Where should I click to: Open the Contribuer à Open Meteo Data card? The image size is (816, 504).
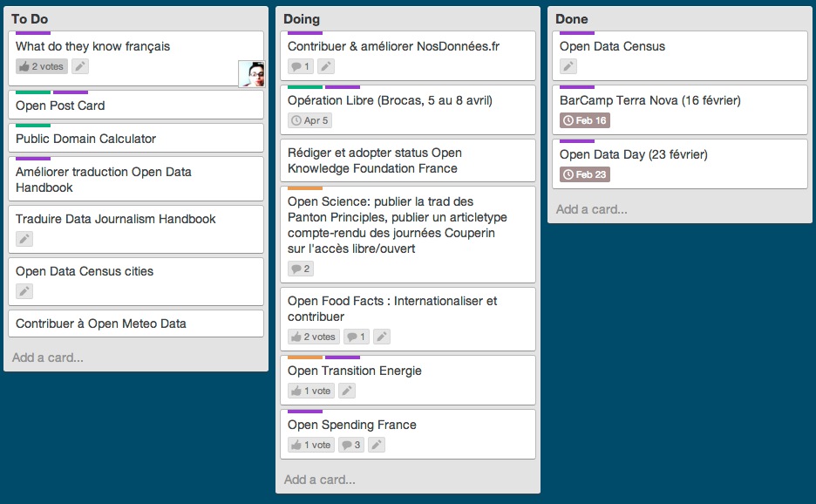[101, 324]
